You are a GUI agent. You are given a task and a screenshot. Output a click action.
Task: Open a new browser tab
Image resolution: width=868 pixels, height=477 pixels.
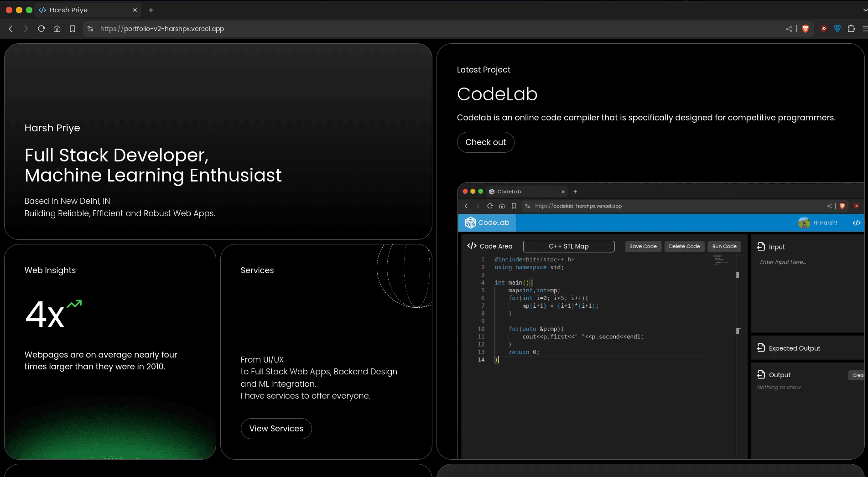coord(151,10)
